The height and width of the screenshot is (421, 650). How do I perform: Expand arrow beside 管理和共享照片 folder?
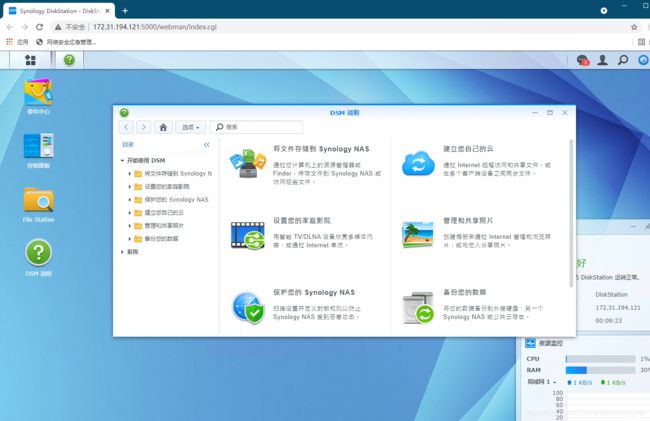[x=130, y=226]
